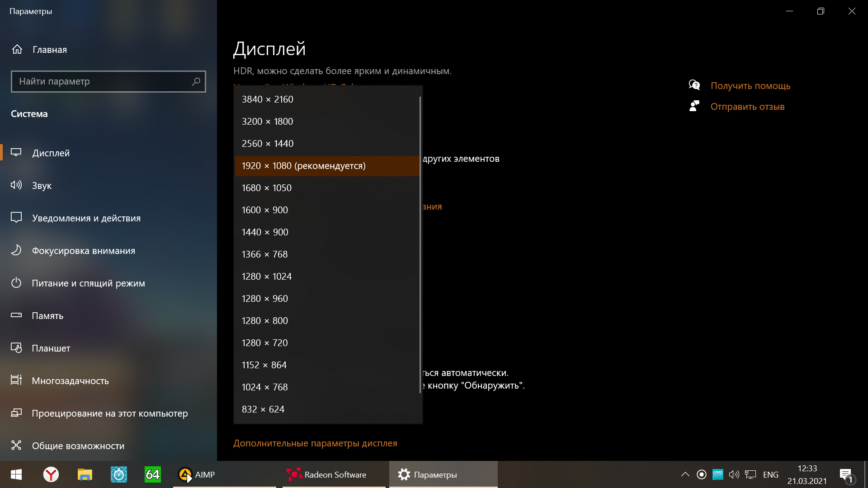Click the search magnifier icon in Найти параметр
Screen dimensions: 868x488
tap(196, 81)
